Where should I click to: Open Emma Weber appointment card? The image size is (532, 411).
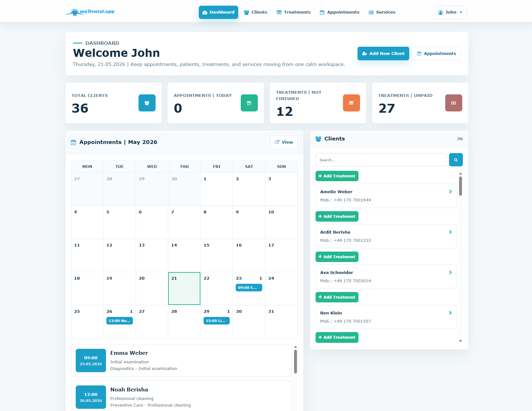coord(181,360)
